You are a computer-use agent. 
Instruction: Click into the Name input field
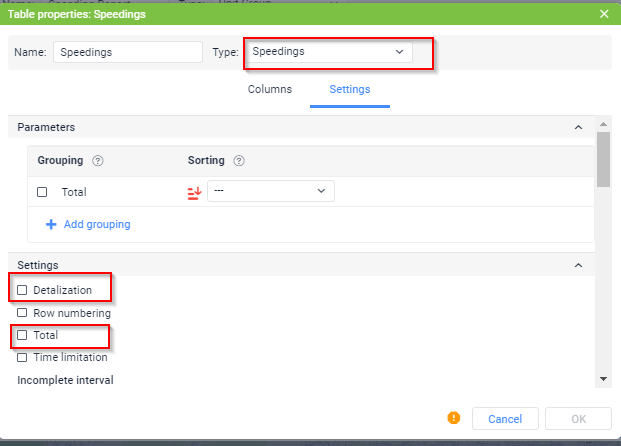(x=127, y=52)
